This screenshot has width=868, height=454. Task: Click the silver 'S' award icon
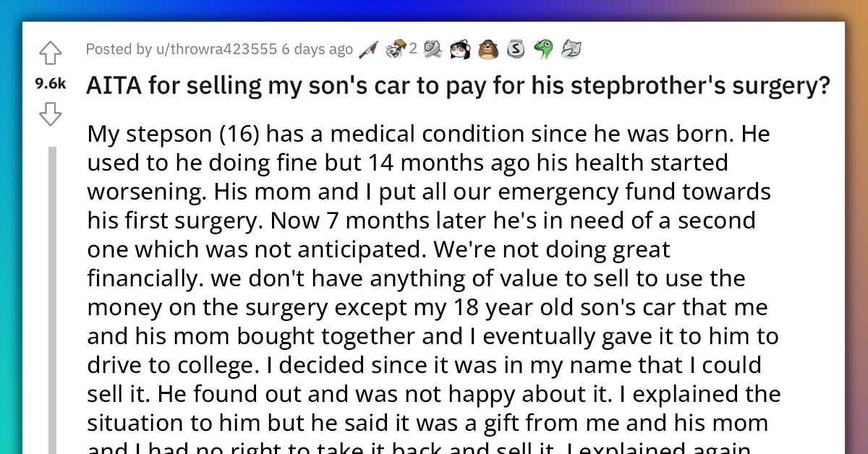[x=515, y=49]
